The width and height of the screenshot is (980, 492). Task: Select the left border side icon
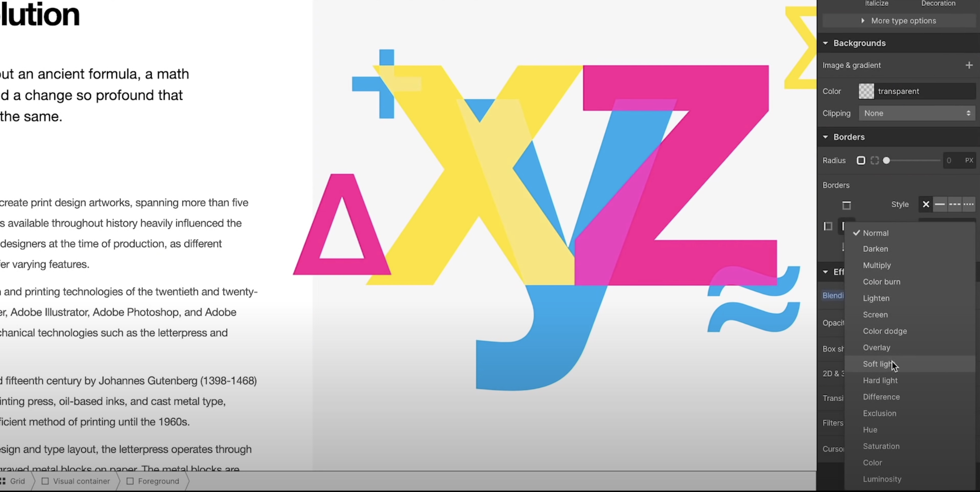point(828,226)
